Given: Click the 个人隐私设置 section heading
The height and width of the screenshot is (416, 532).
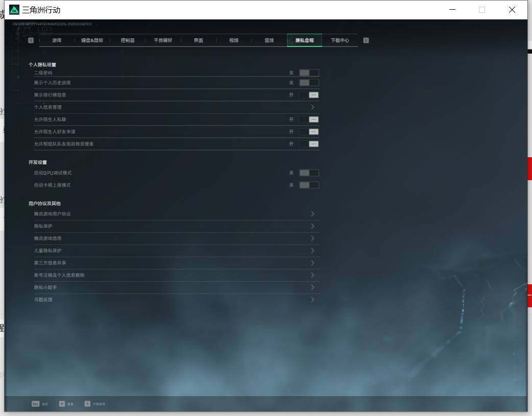Looking at the screenshot, I should click(x=42, y=64).
